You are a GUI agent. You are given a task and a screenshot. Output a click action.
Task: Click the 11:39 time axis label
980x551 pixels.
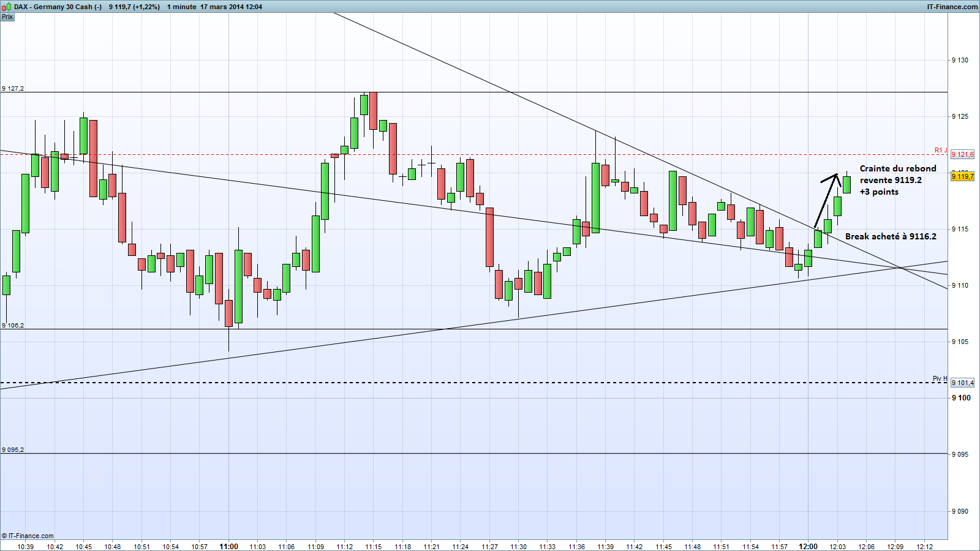point(605,547)
